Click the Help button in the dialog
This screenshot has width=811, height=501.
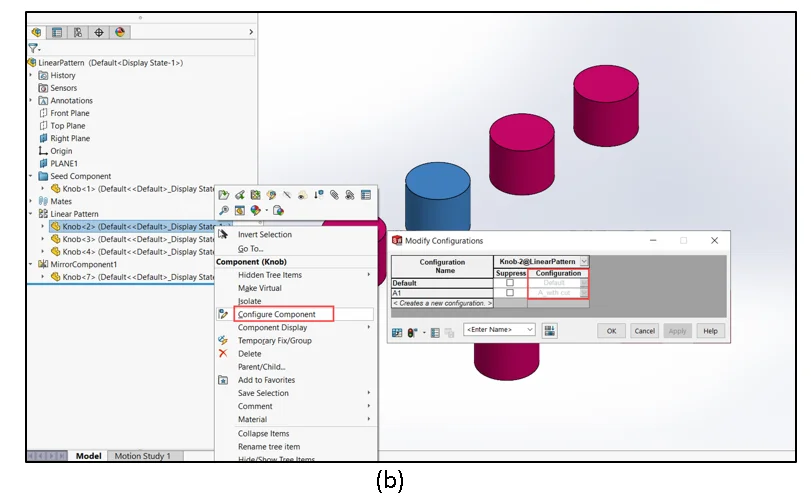(710, 331)
